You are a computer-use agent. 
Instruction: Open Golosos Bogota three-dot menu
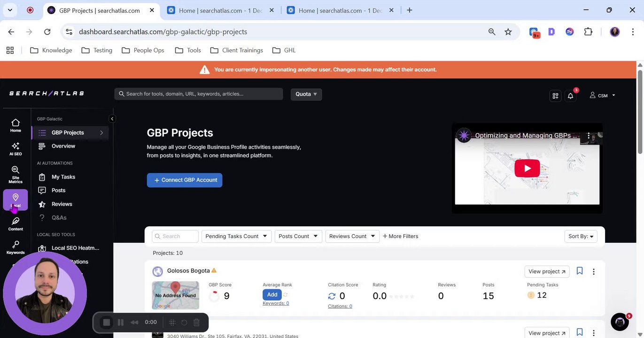tap(594, 271)
